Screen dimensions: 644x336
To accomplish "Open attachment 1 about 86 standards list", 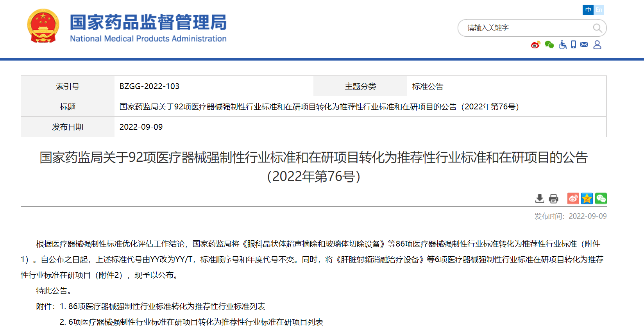I will pos(167,306).
